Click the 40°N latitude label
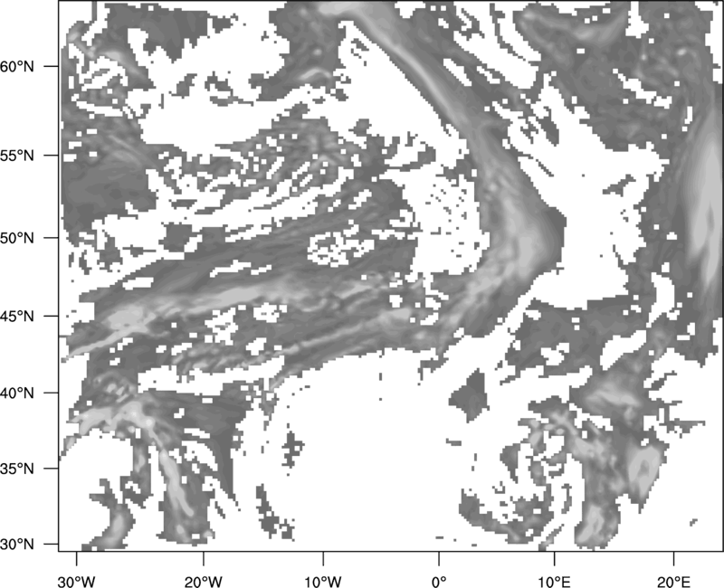Screen dimensions: 724x588 point(17,393)
